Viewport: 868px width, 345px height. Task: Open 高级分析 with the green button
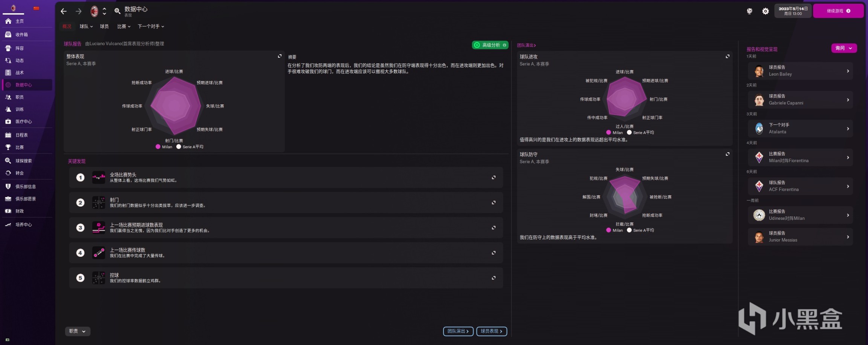[490, 44]
